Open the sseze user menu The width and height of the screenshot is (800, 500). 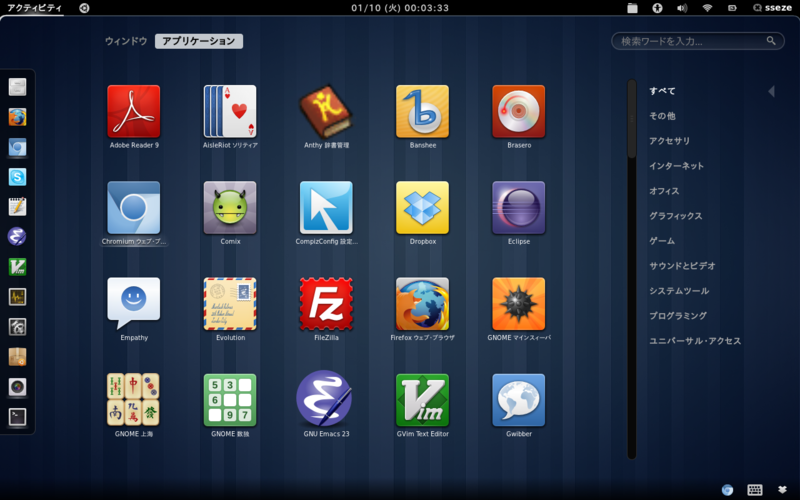coord(772,8)
